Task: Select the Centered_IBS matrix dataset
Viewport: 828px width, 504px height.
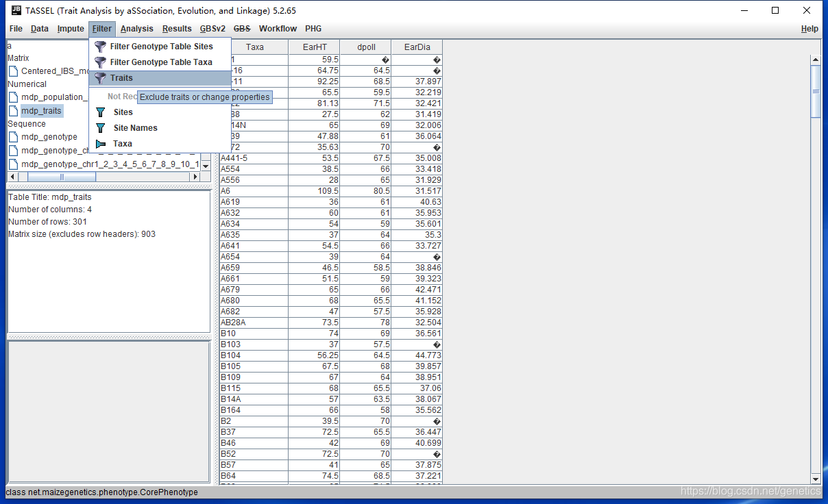Action: coord(49,71)
